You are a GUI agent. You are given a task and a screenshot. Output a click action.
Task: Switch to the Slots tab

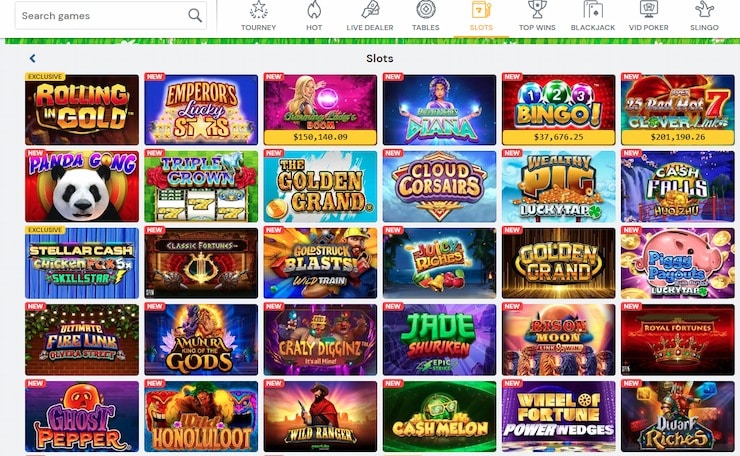(x=481, y=17)
